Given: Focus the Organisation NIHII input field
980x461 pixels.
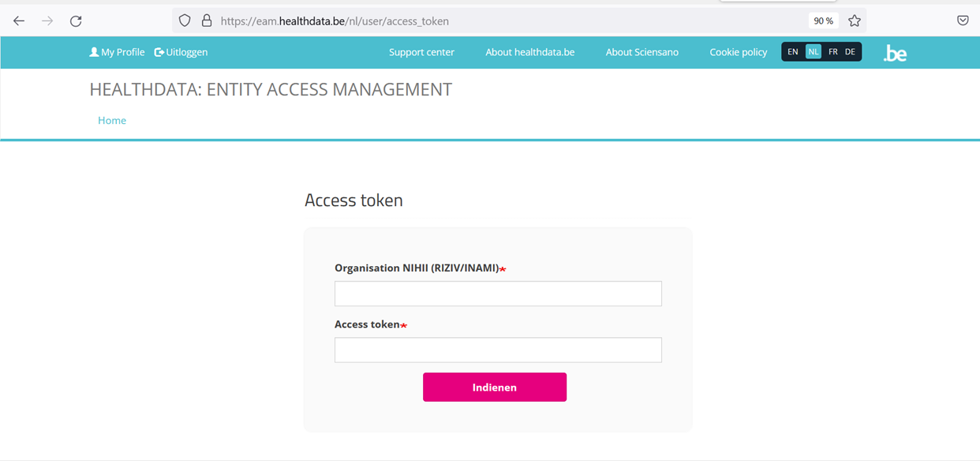Looking at the screenshot, I should tap(498, 294).
